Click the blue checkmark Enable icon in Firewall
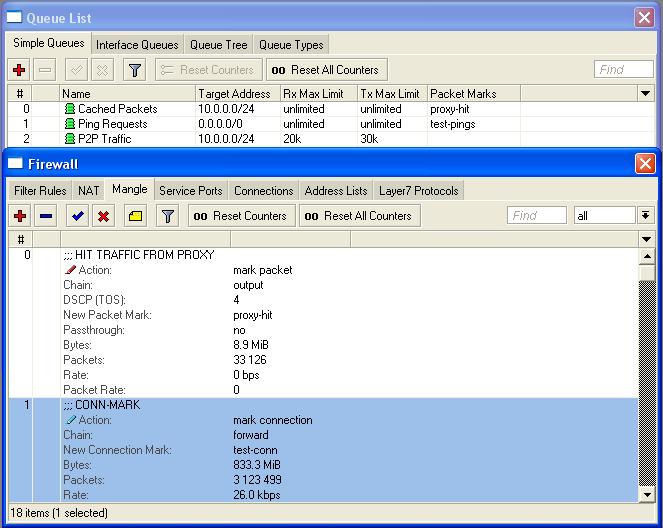Screen dimensions: 663x528 (x=76, y=216)
